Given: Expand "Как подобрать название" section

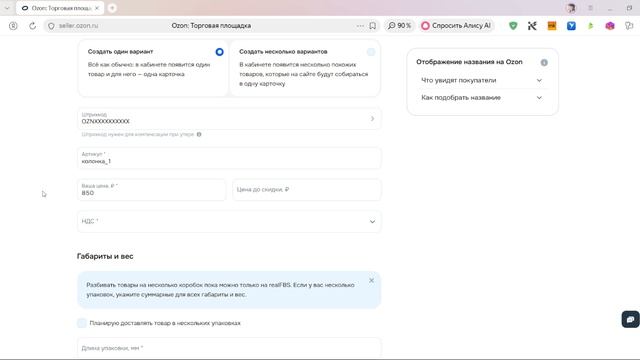Looking at the screenshot, I should click(482, 98).
